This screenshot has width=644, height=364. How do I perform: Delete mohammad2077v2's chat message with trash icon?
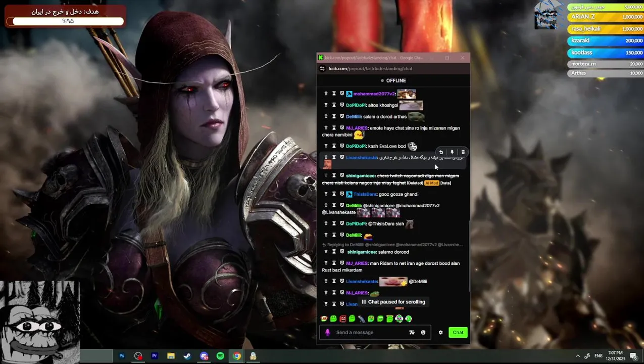tap(326, 94)
